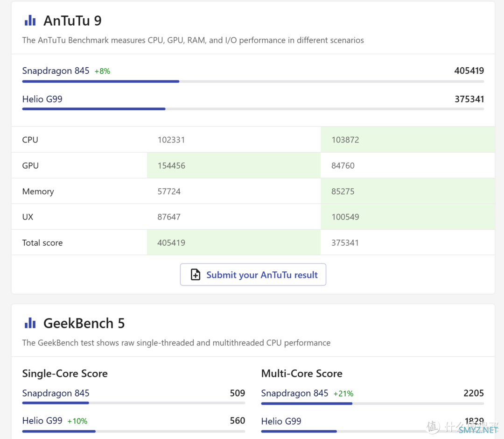
Task: Open Snapdragon 845 link under Multi-Core Score
Action: tap(294, 393)
